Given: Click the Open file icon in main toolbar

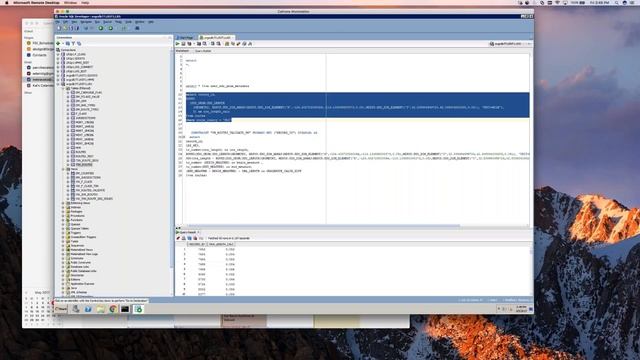Looking at the screenshot, I should pyautogui.click(x=65, y=28).
